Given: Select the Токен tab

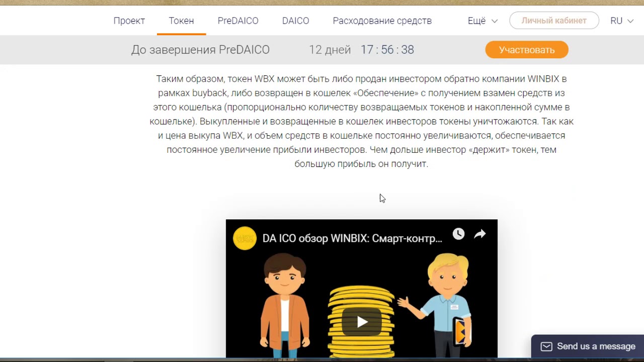Looking at the screenshot, I should click(181, 21).
